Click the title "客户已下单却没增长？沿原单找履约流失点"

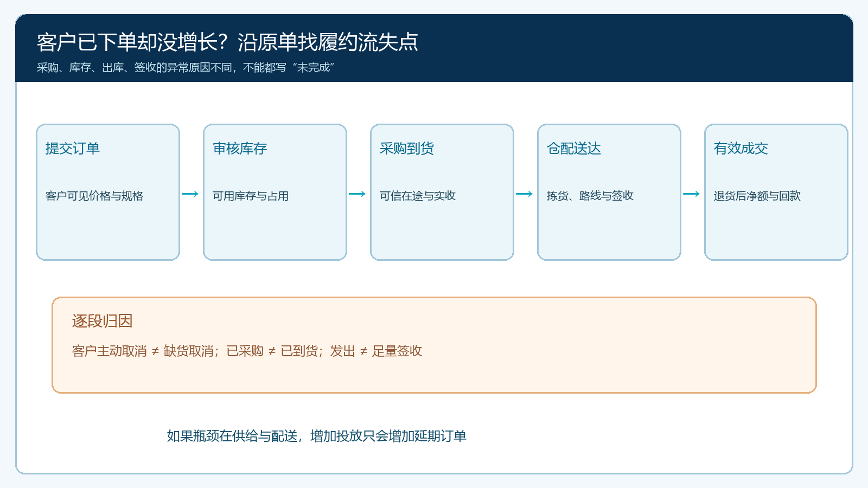(x=227, y=42)
